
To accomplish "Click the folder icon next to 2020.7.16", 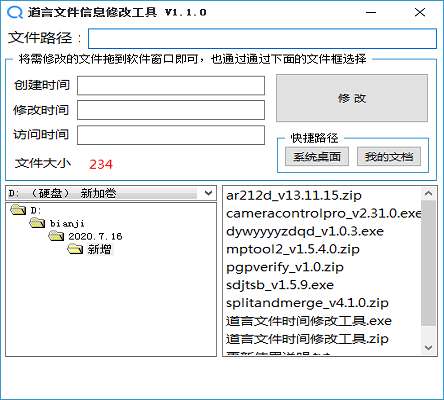I will 56,236.
